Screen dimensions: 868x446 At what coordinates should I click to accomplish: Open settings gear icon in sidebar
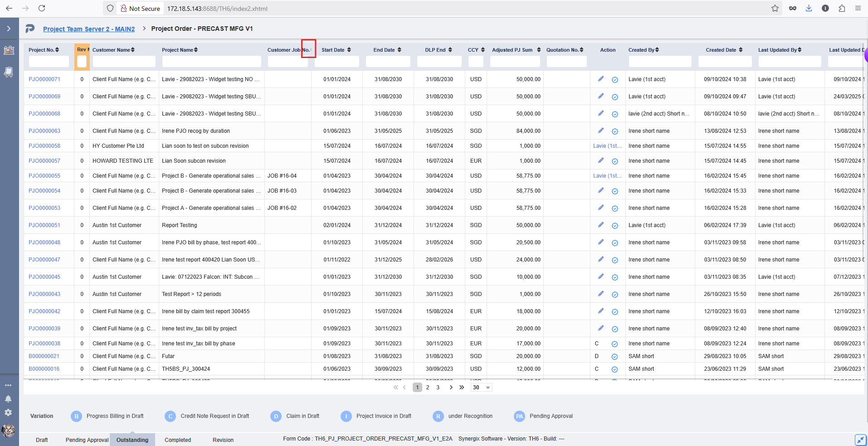coord(8,412)
